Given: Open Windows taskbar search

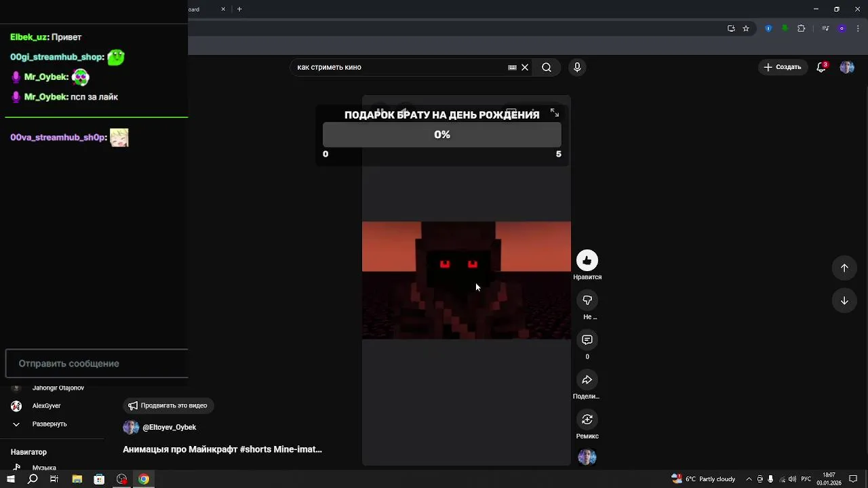Looking at the screenshot, I should pos(33,479).
